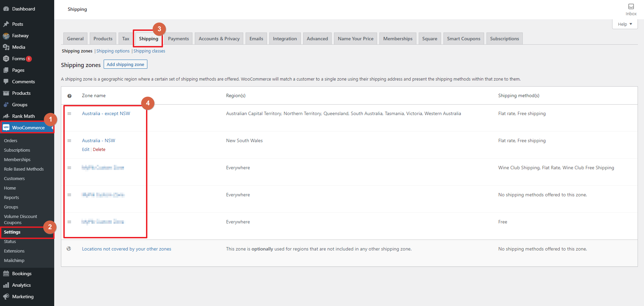
Task: Click the Dashboard gauge icon in sidebar
Action: (x=6, y=9)
